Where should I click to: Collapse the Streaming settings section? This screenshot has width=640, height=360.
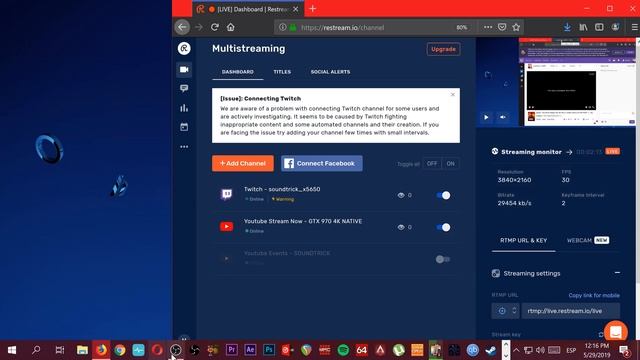617,273
